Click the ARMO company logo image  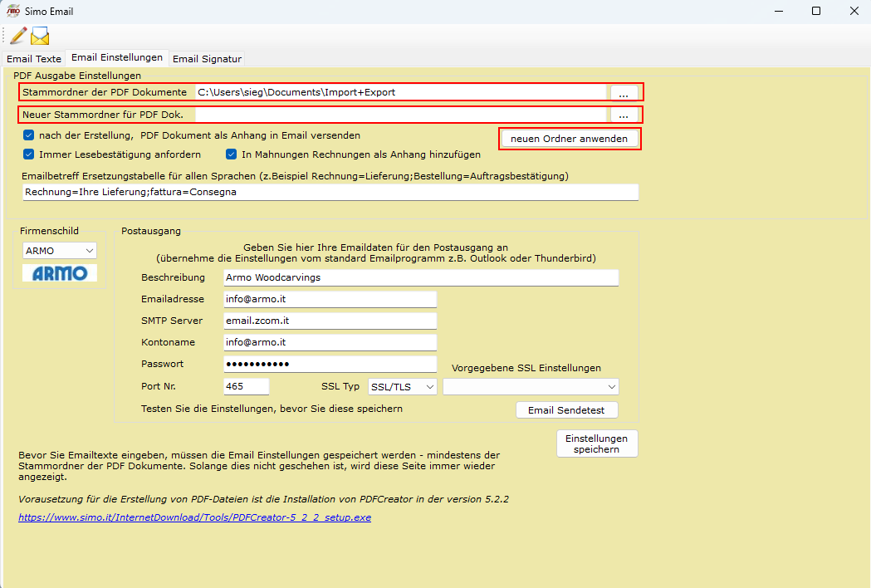click(59, 273)
